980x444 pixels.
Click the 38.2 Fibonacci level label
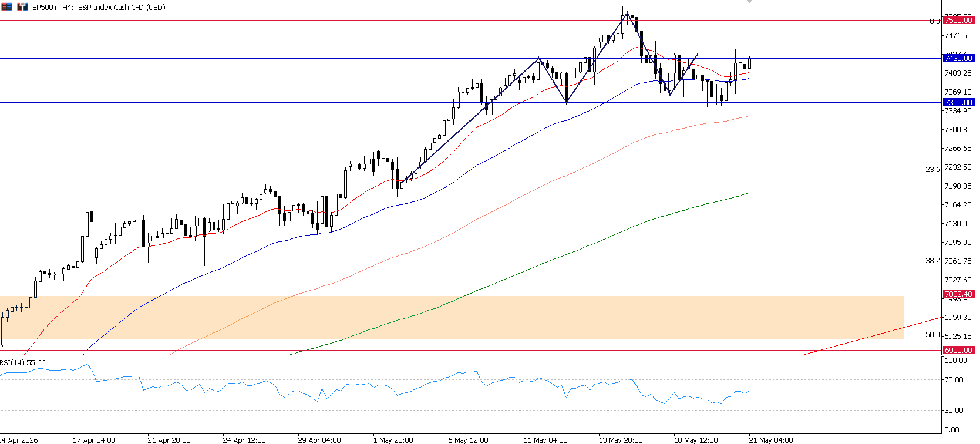point(933,261)
